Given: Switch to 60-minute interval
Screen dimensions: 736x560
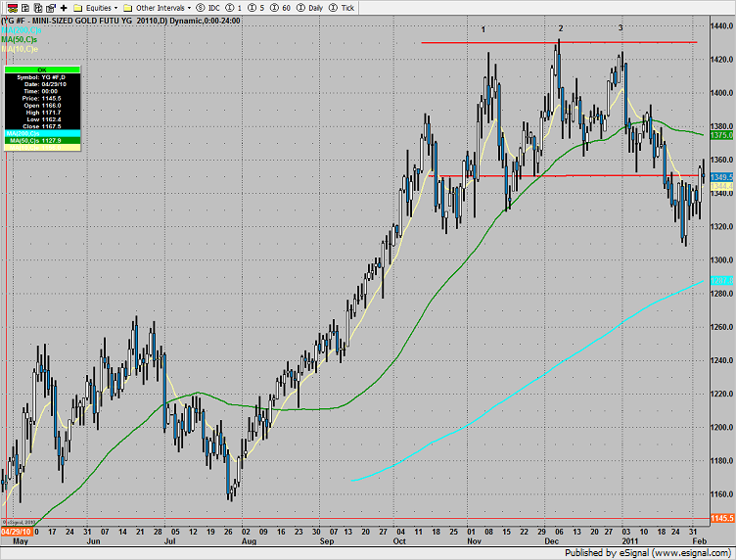Looking at the screenshot, I should (280, 8).
